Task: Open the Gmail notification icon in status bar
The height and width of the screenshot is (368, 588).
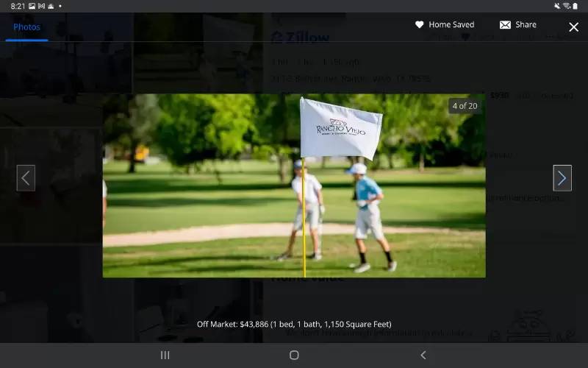Action: (41, 6)
